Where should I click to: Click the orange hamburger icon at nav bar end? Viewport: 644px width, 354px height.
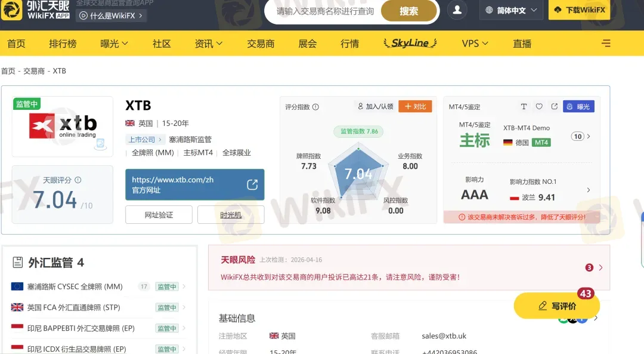click(606, 43)
